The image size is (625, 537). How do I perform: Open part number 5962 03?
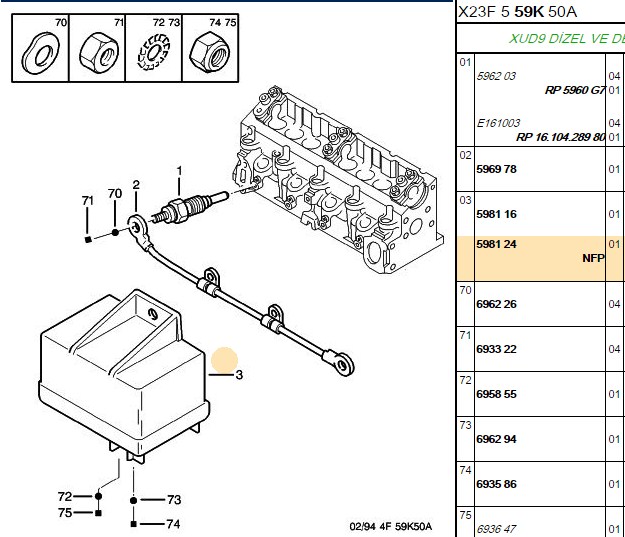(496, 76)
